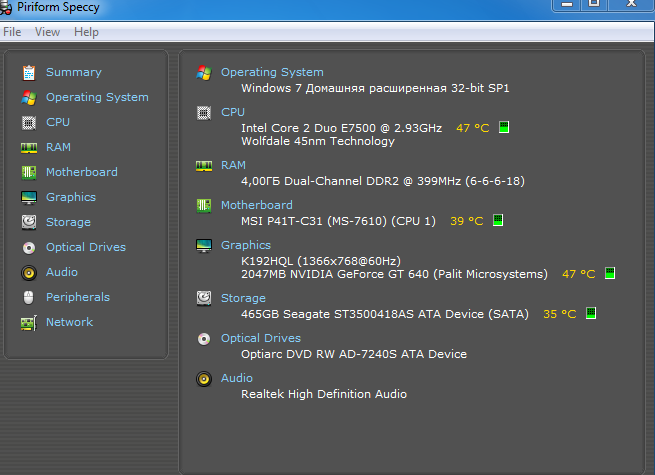Open the File menu
This screenshot has width=655, height=475.
(12, 32)
